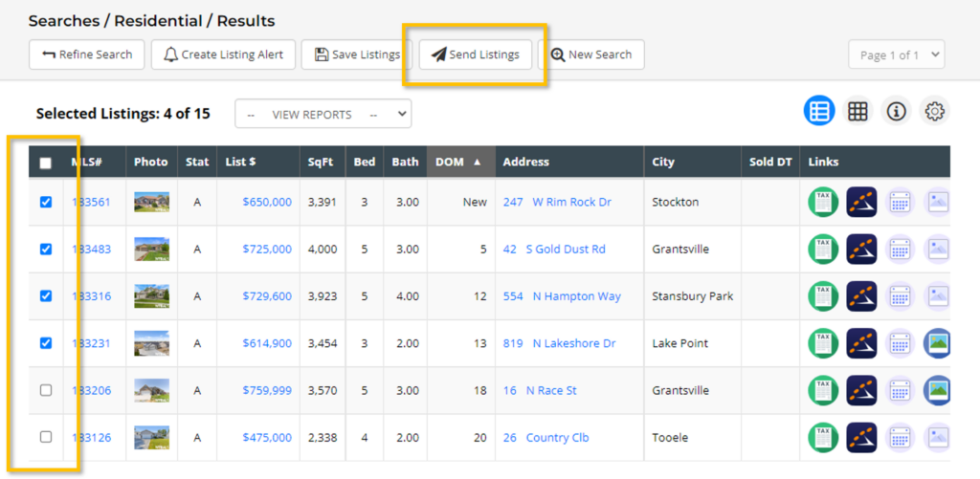Switch to list view icon
This screenshot has height=479, width=980.
[x=819, y=112]
